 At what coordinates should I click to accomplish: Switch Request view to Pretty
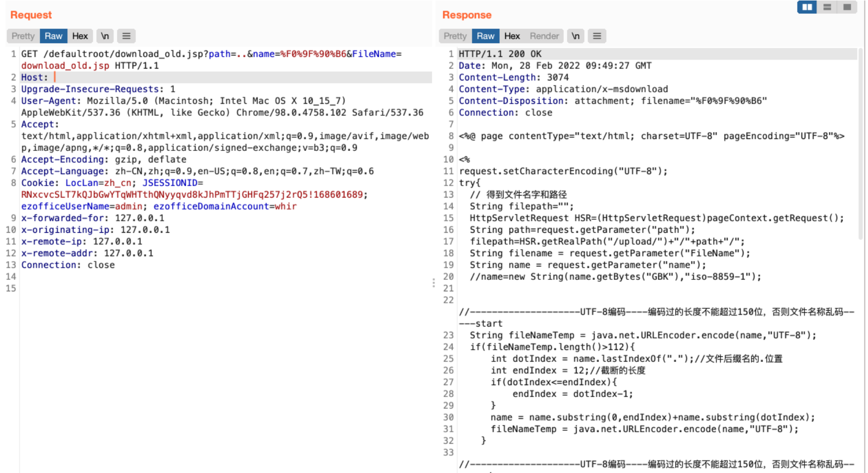(x=23, y=36)
